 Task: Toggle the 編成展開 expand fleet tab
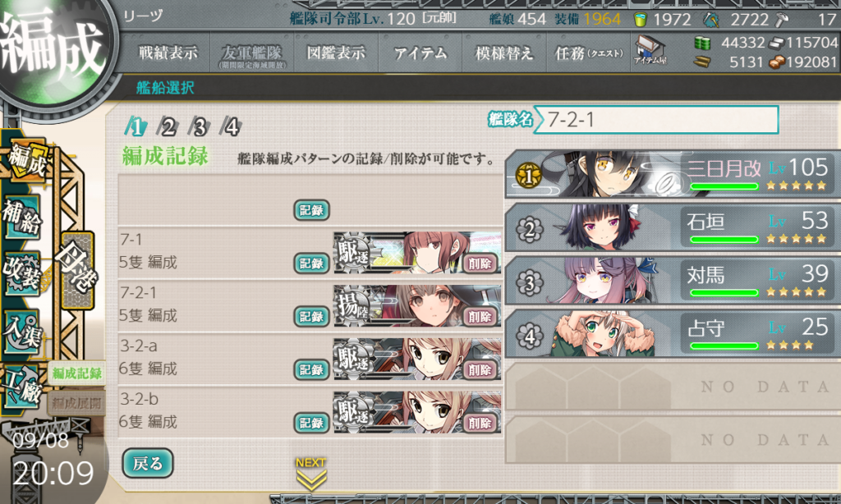pos(76,404)
